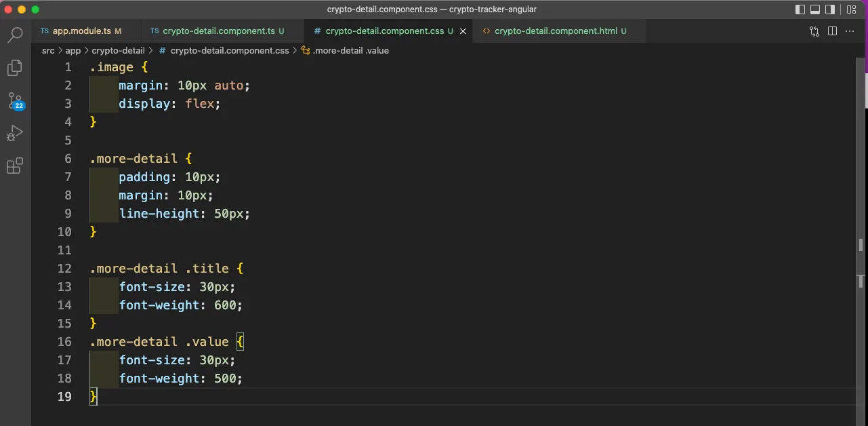868x426 pixels.
Task: Click the '.more-detail .title' selector
Action: 159,269
